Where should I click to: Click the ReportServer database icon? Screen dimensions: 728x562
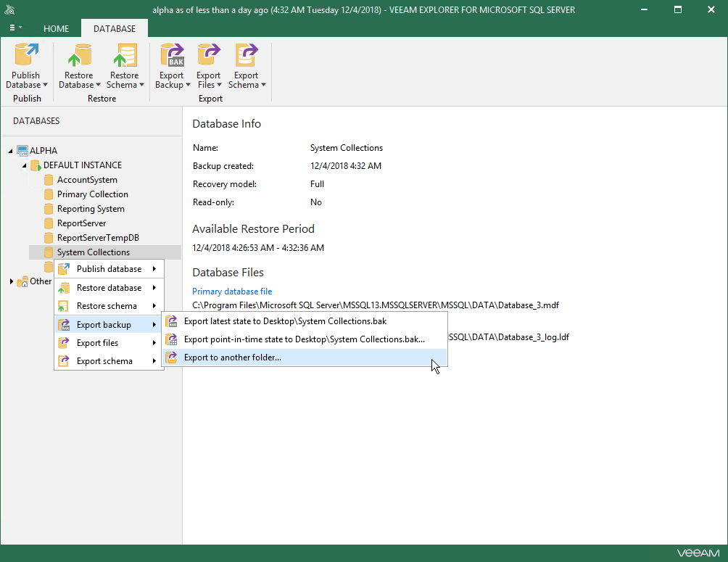click(x=49, y=223)
